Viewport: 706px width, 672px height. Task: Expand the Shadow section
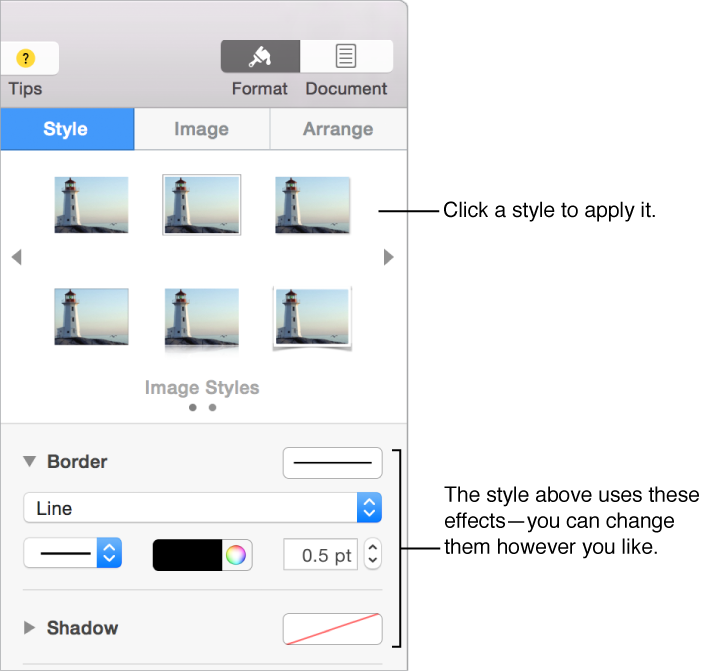(29, 628)
